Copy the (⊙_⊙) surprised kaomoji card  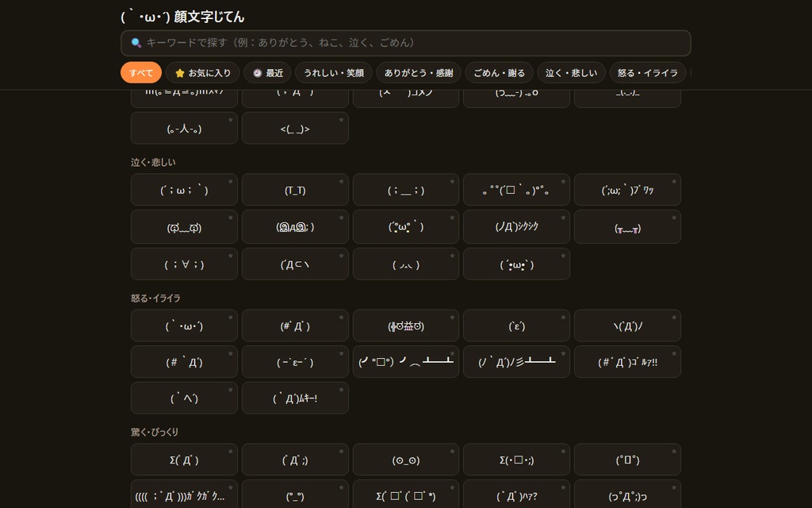coord(406,460)
